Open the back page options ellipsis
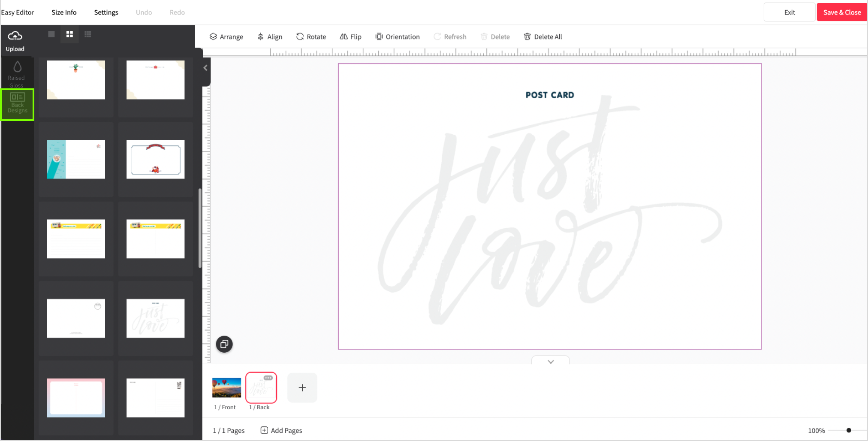Viewport: 868px width, 441px height. [x=268, y=378]
